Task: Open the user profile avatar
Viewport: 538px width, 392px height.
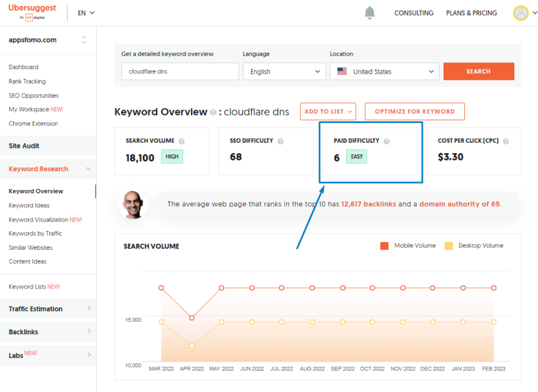Action: 521,13
